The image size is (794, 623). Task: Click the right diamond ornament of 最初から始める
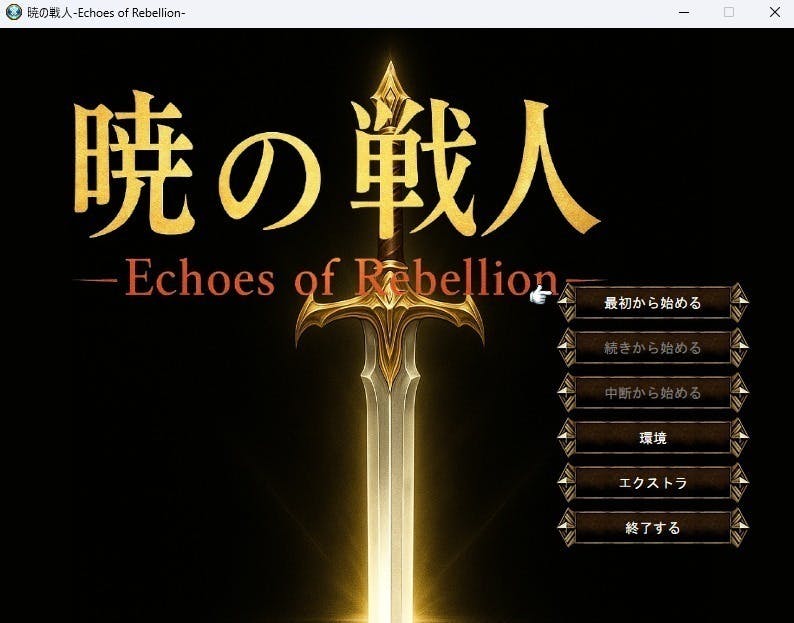739,303
